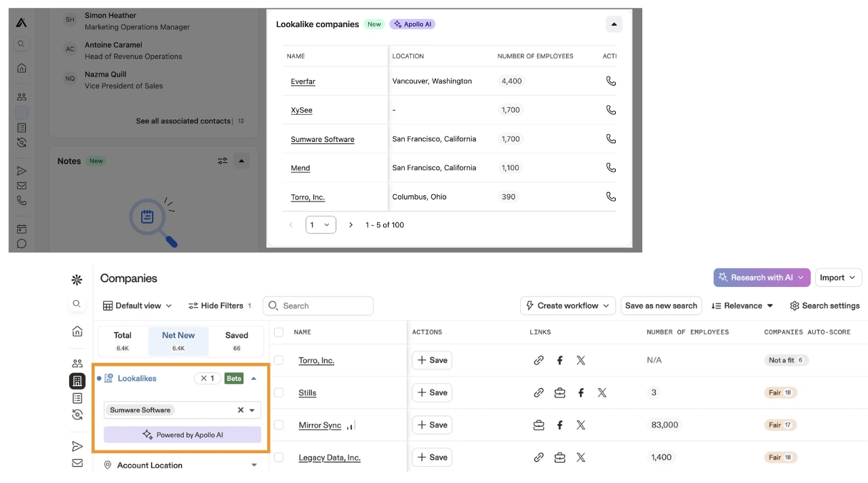Viewport: 868px width, 483px height.
Task: Open website link icon for Torro, Inc.
Action: coord(538,360)
